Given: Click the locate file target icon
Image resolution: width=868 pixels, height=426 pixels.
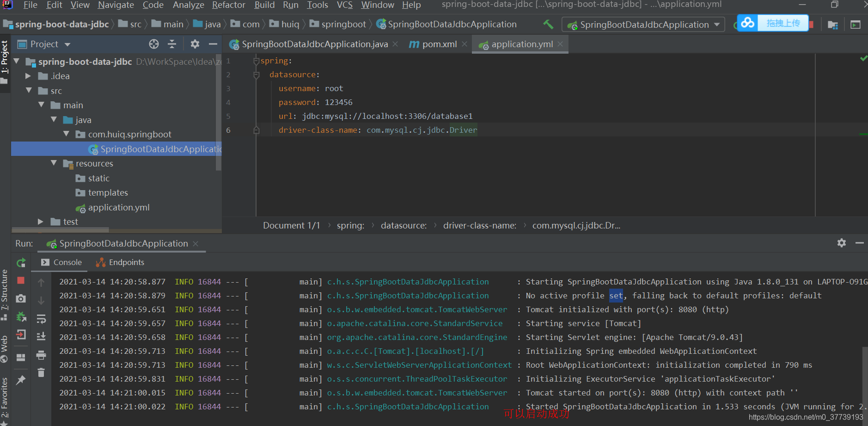Looking at the screenshot, I should point(154,44).
